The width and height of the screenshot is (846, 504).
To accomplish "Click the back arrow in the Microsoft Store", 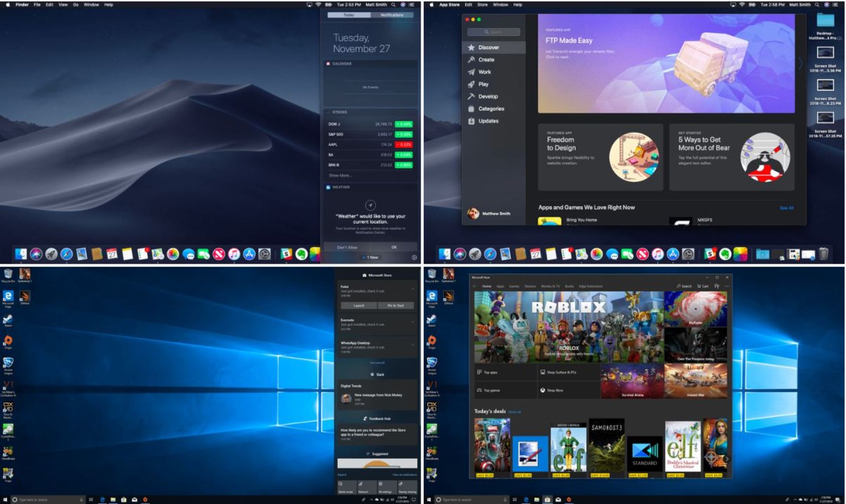I will [475, 286].
